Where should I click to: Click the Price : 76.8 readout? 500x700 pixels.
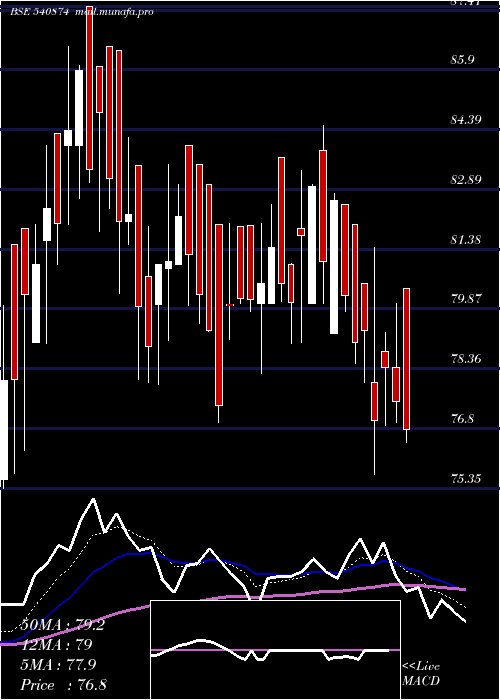click(63, 685)
